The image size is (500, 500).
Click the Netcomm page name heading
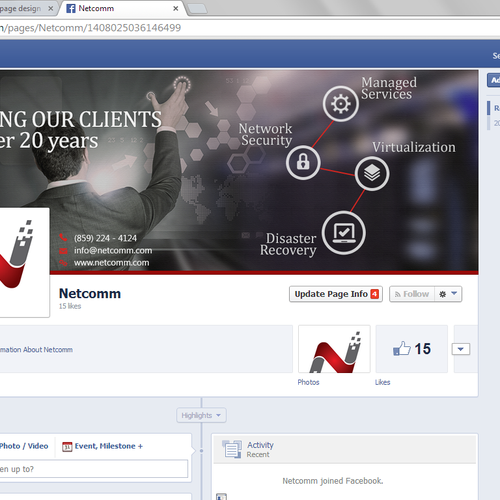[90, 294]
